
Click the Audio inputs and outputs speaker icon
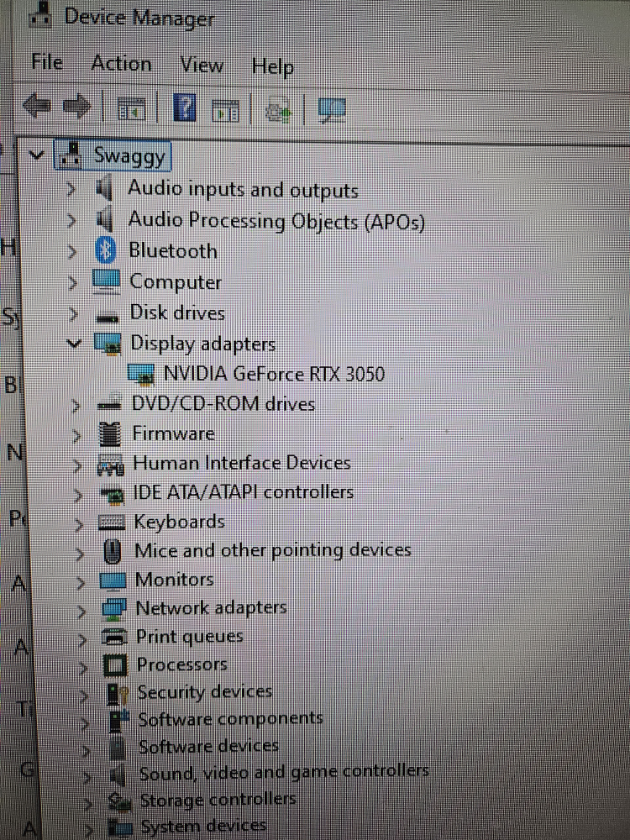104,189
